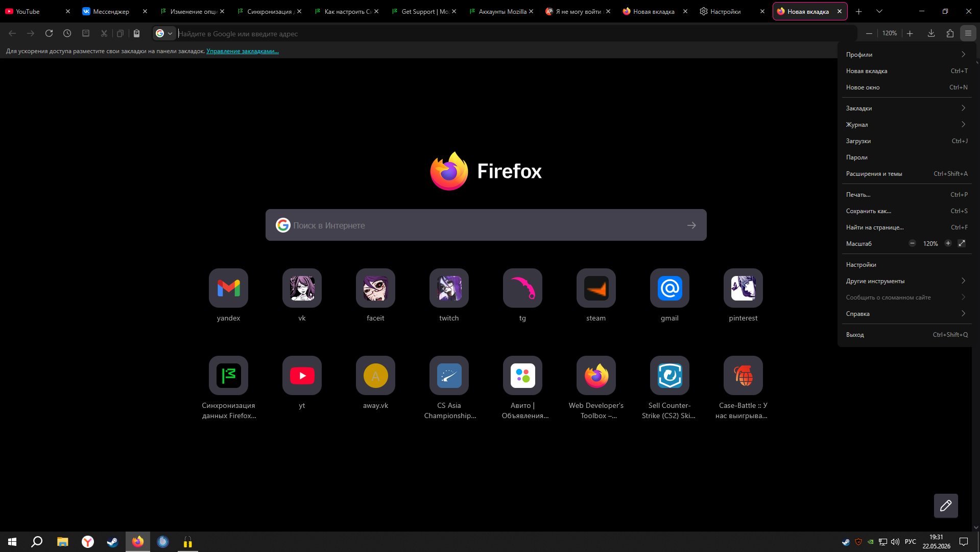Reset the toolbar zoom level showing 120%
The height and width of the screenshot is (552, 980).
[x=889, y=33]
